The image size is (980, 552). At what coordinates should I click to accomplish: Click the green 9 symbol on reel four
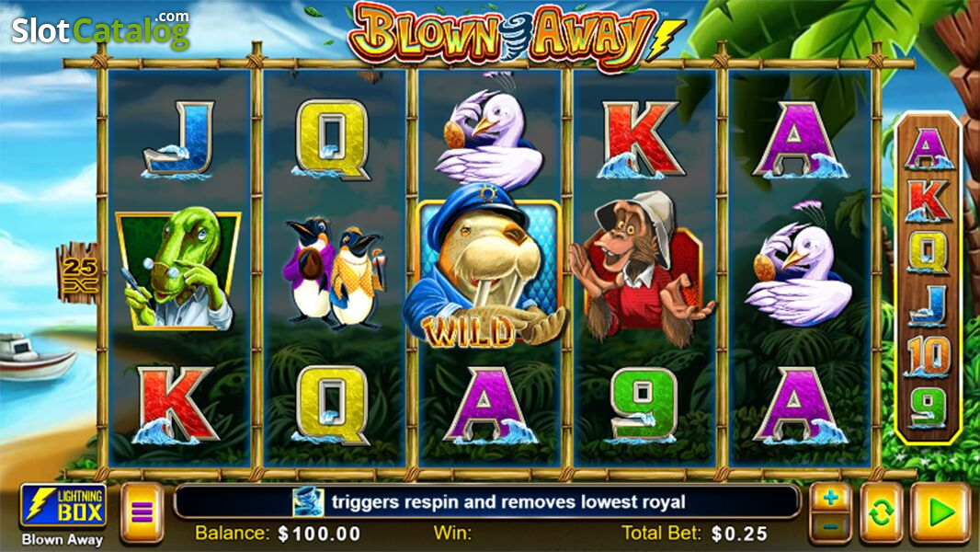644,405
